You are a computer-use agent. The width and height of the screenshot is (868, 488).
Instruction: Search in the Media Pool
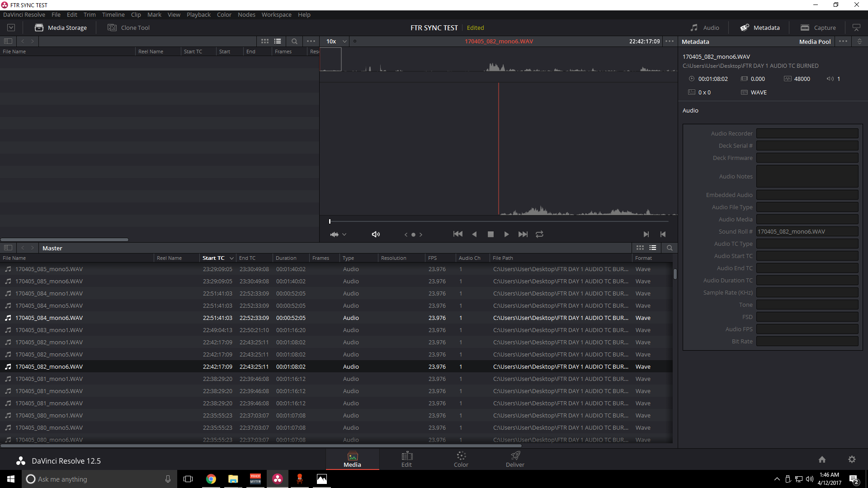670,248
